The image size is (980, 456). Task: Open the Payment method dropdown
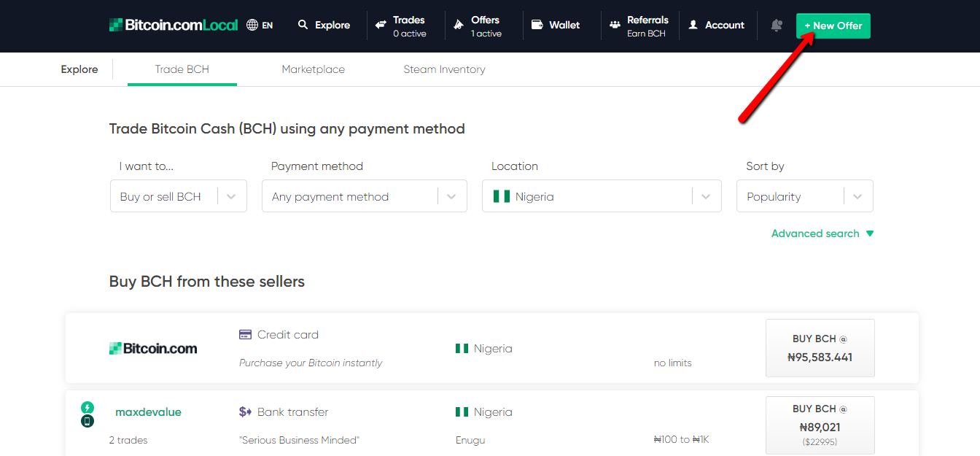365,196
